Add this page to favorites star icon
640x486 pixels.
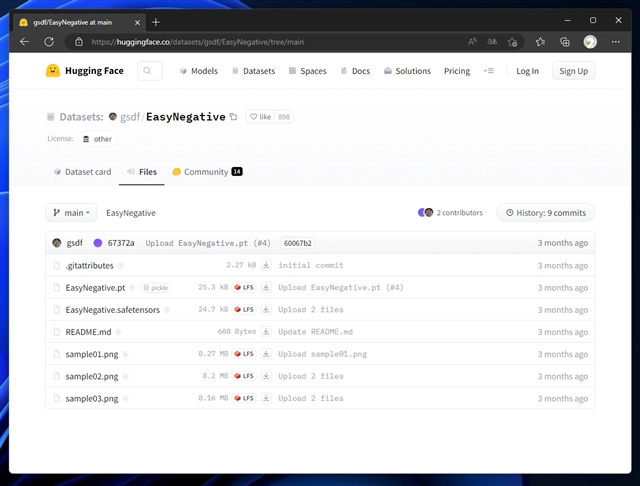click(x=512, y=42)
